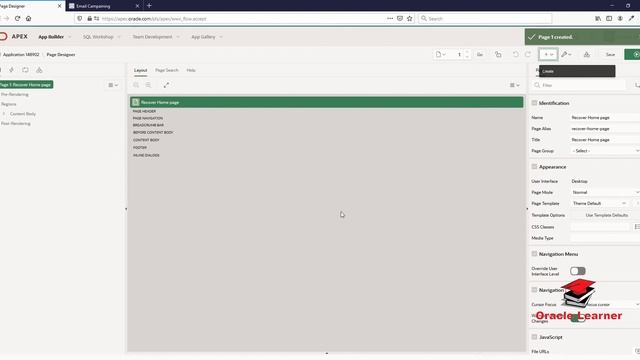
Task: Go to the browser home page
Action: [29, 18]
